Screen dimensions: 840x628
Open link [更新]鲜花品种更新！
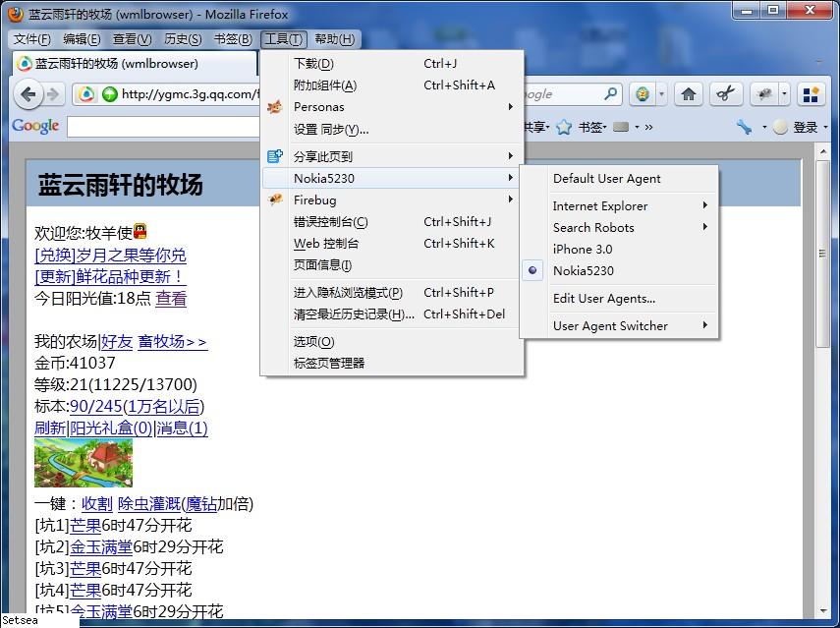coord(110,276)
